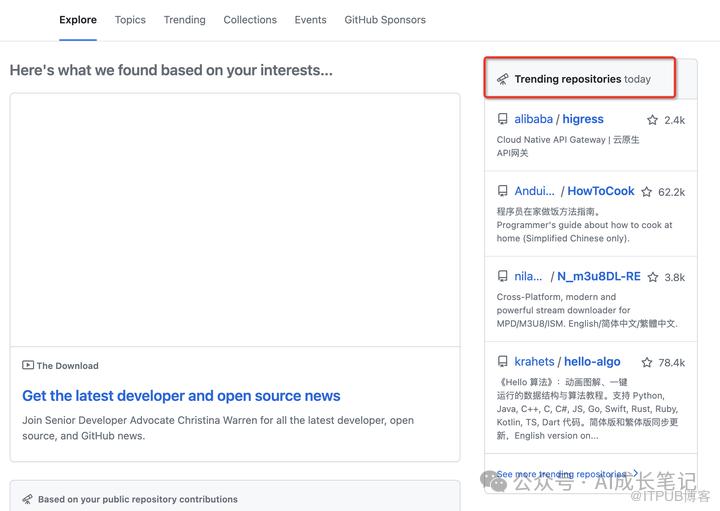Star the N_m3u8DL-RE repository
Screen dimensions: 720x511
coord(652,277)
